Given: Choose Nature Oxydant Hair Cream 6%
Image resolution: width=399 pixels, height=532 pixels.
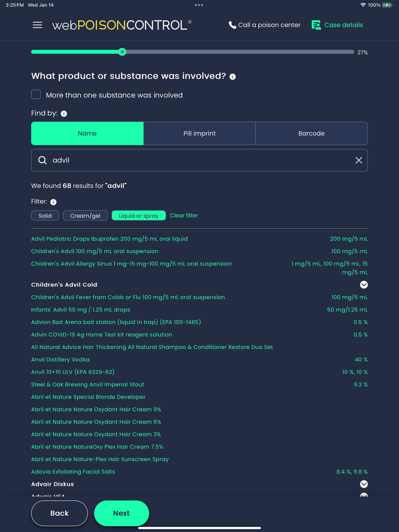Looking at the screenshot, I should pos(96,422).
